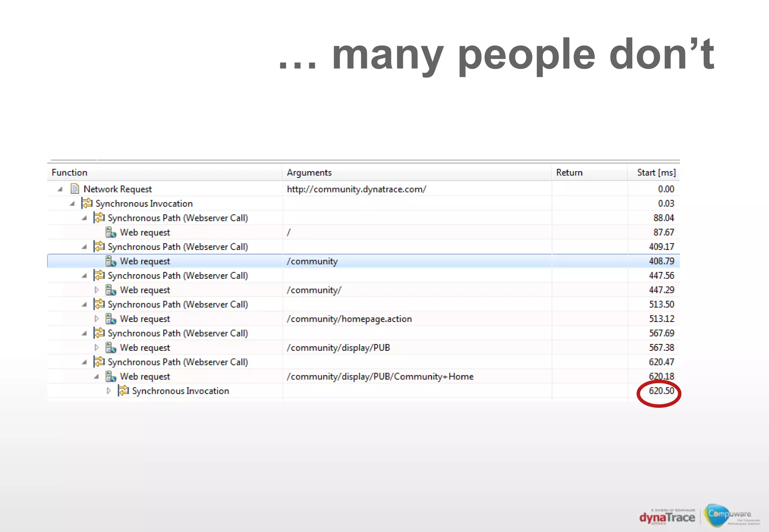Select the Network Request row label
The width and height of the screenshot is (769, 532).
click(118, 189)
